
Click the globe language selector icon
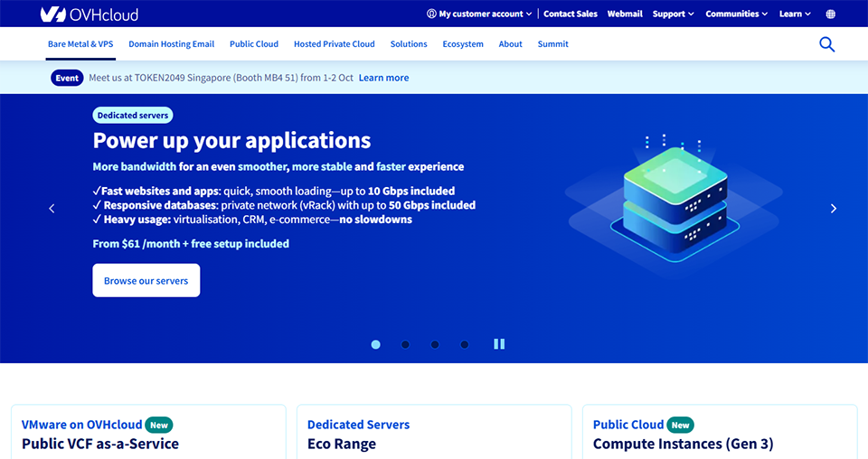pos(831,14)
